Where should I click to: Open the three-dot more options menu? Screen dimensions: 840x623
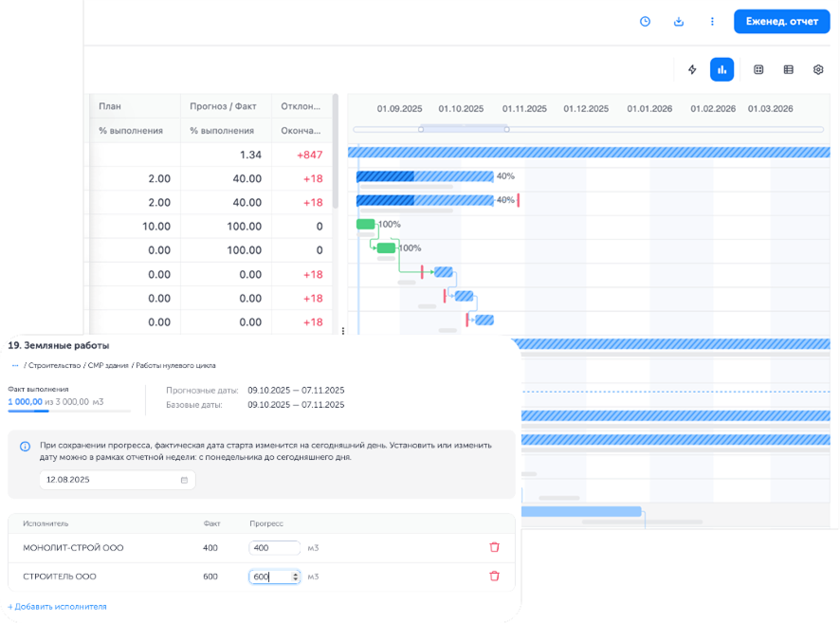pos(712,21)
